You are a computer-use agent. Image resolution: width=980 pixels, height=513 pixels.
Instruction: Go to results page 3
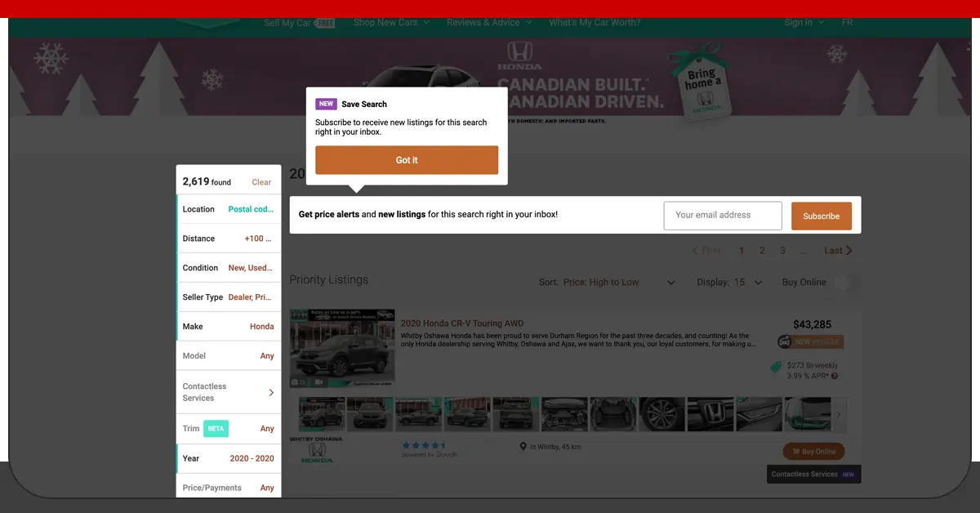pyautogui.click(x=782, y=251)
